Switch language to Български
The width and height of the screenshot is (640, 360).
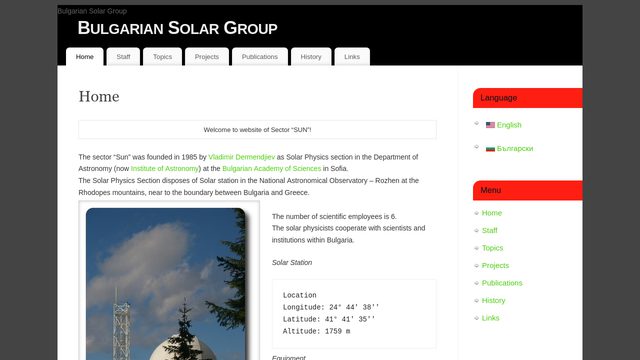tap(515, 149)
